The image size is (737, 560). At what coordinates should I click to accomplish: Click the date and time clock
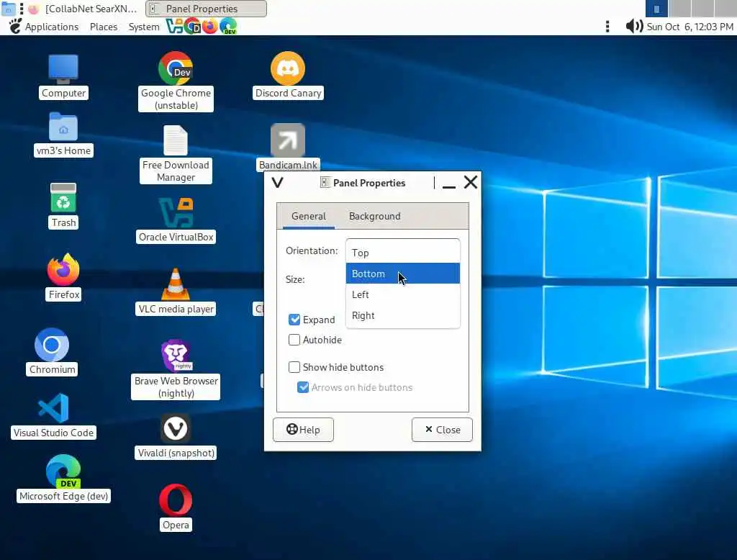pyautogui.click(x=690, y=27)
